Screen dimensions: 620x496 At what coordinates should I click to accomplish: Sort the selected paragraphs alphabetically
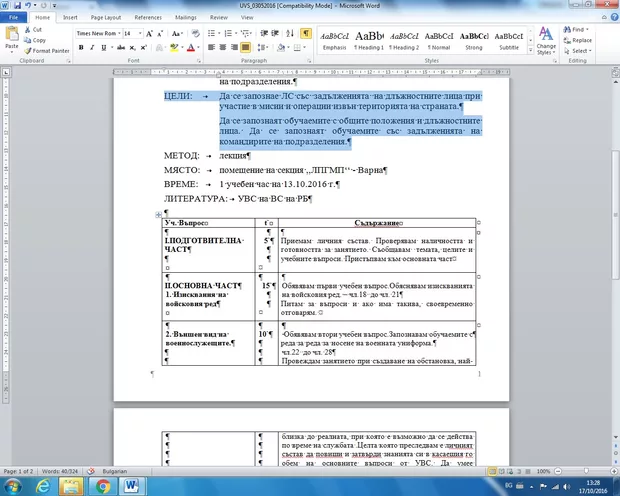click(291, 33)
